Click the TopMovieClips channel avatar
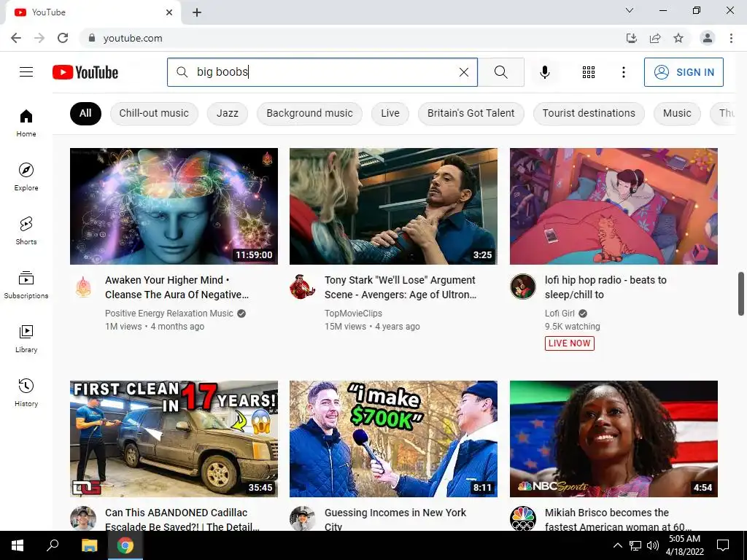Image resolution: width=747 pixels, height=560 pixels. 303,287
